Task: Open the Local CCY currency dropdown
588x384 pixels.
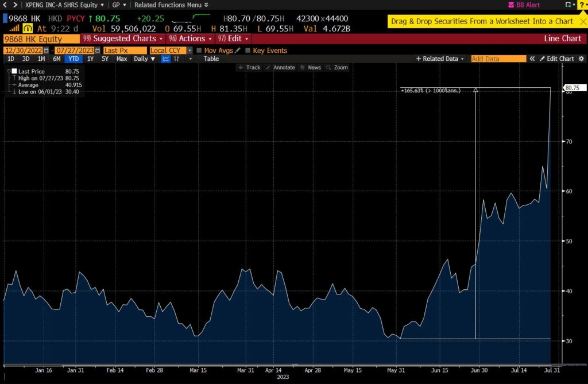Action: pyautogui.click(x=190, y=51)
